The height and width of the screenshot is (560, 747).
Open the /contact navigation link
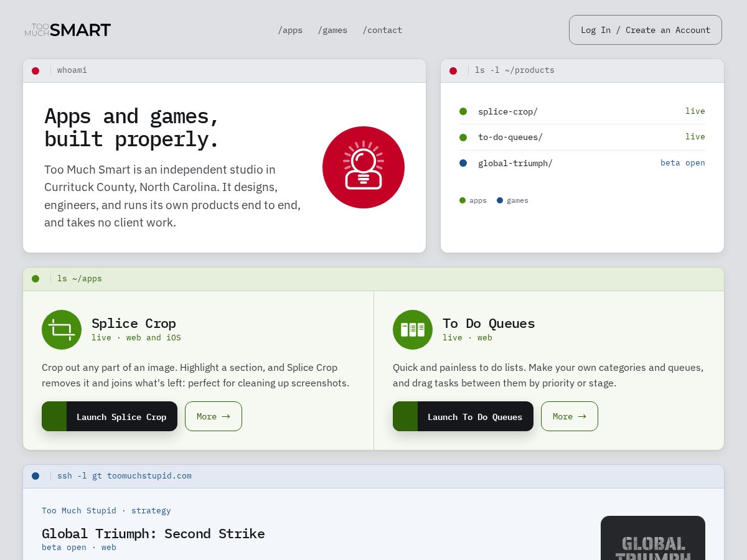[x=382, y=30]
